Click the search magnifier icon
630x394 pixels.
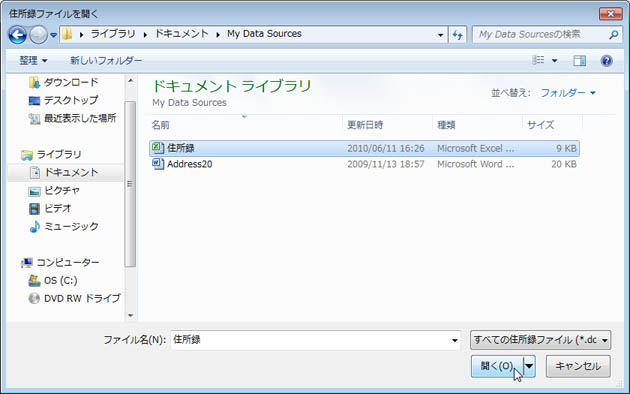[x=614, y=35]
